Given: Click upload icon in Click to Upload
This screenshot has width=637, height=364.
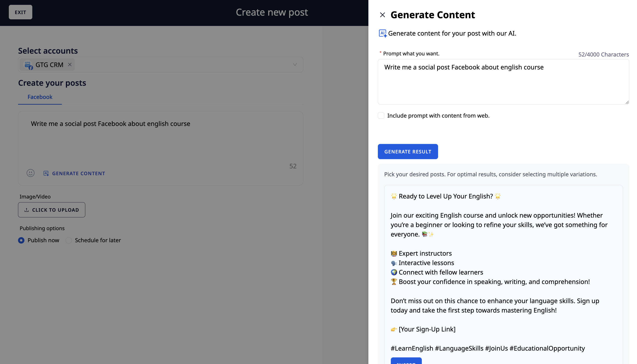Looking at the screenshot, I should point(27,210).
